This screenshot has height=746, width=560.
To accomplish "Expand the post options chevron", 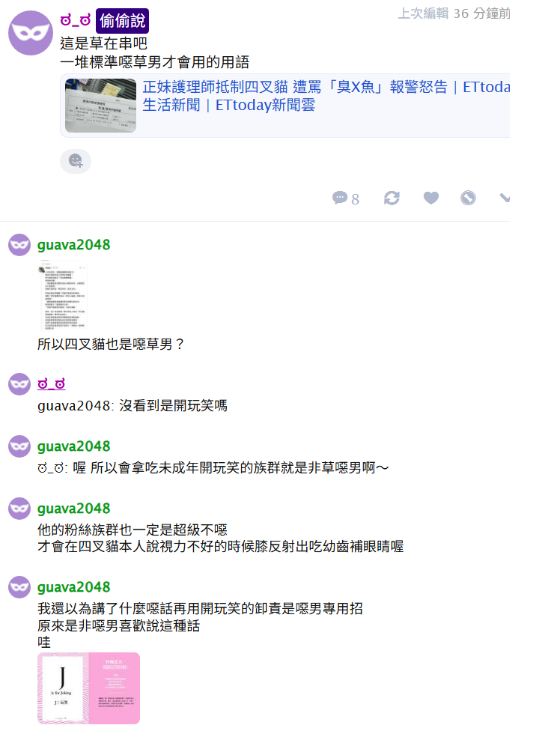I will 505,198.
